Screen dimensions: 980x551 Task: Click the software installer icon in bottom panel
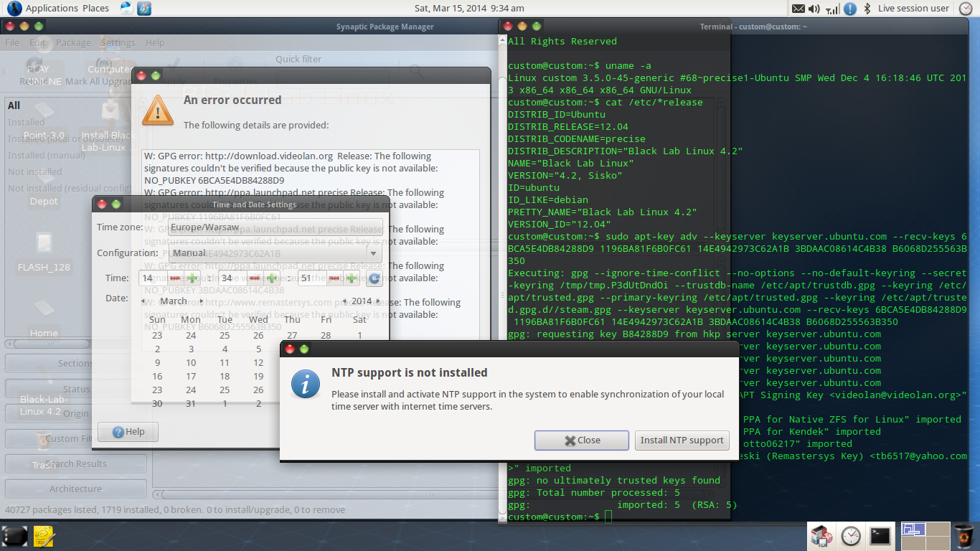click(821, 535)
